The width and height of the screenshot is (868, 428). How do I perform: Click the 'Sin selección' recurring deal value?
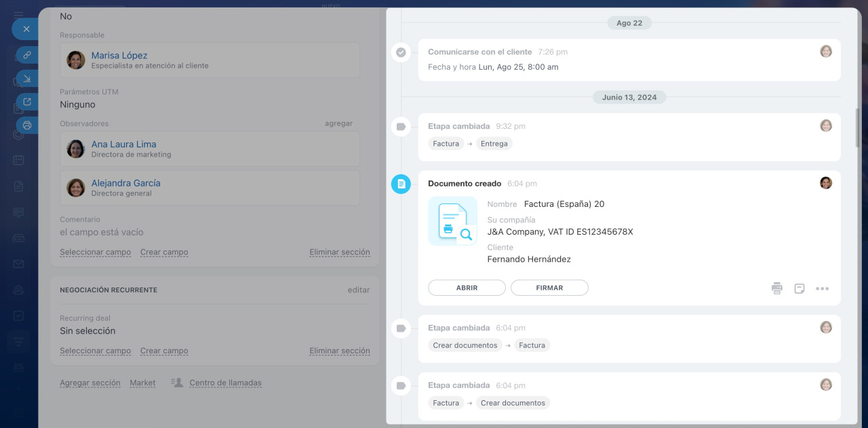[x=87, y=331]
